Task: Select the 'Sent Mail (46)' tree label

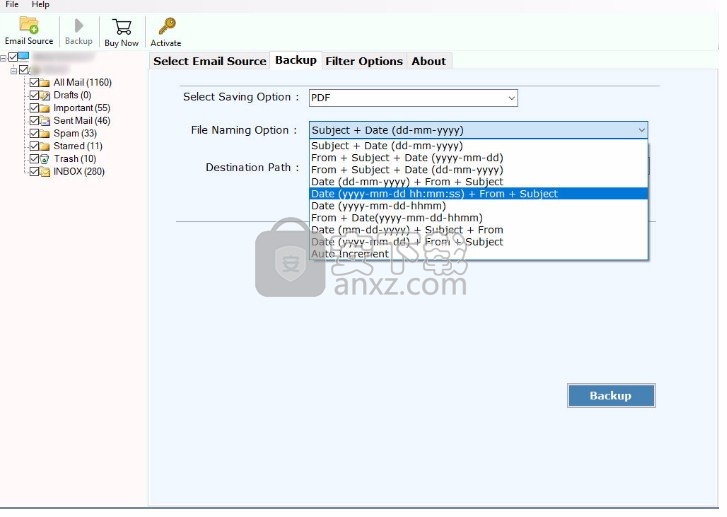Action: (82, 121)
